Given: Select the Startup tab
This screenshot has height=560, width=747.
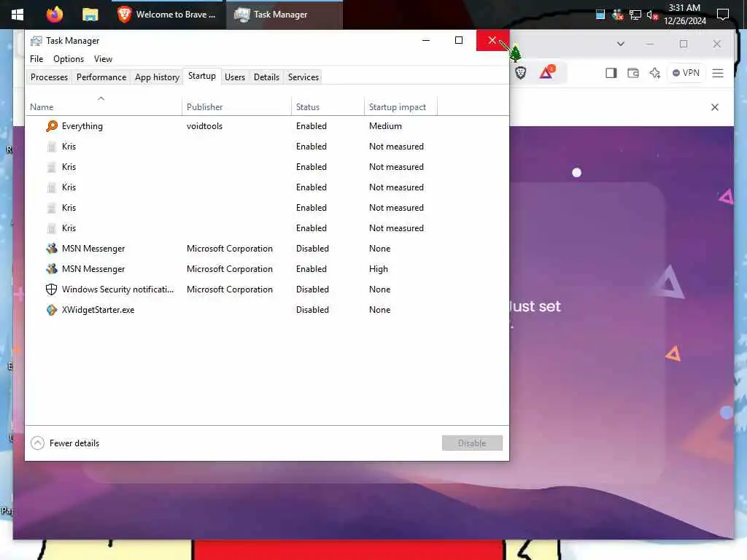Looking at the screenshot, I should click(201, 76).
